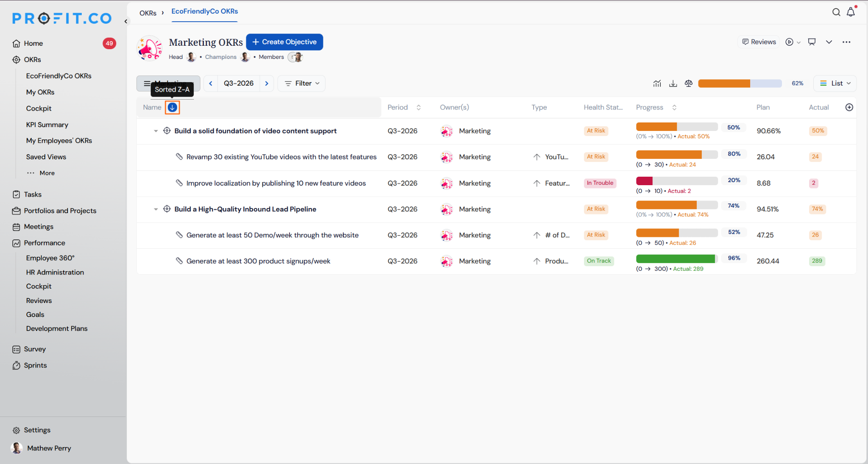The width and height of the screenshot is (868, 464).
Task: Sort by the Progress column arrows
Action: [x=674, y=107]
